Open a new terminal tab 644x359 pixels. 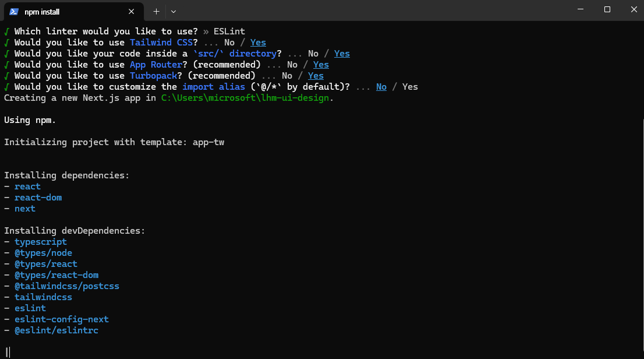pyautogui.click(x=156, y=11)
